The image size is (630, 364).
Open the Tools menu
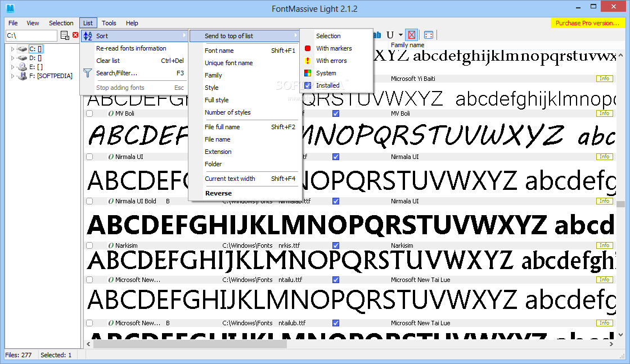pyautogui.click(x=109, y=23)
